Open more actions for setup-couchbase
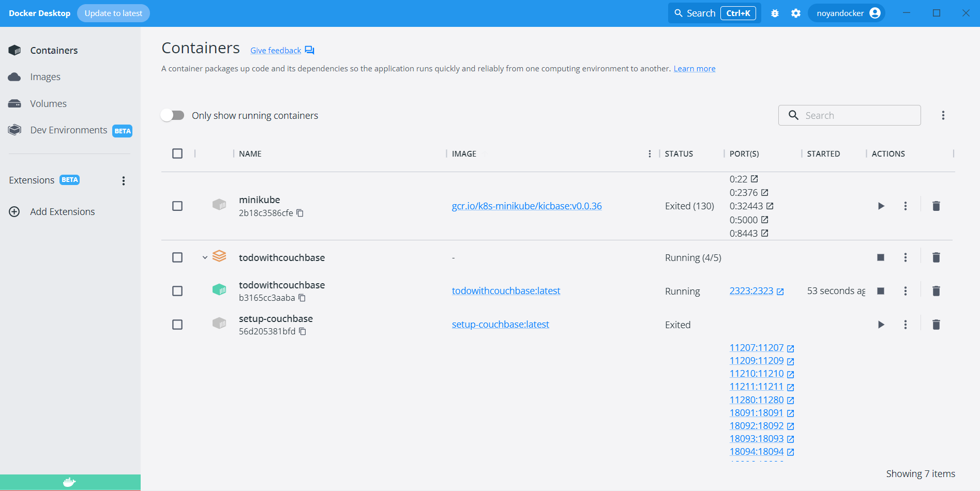The height and width of the screenshot is (491, 980). 906,325
